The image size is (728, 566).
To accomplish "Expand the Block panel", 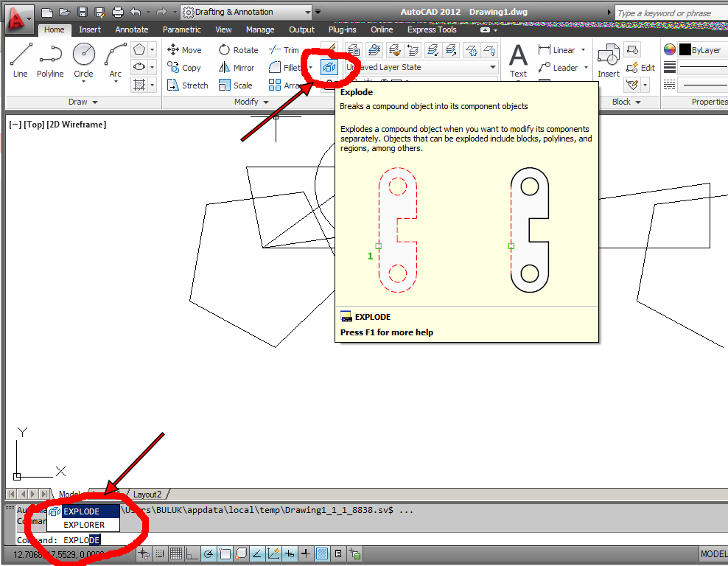I will coord(626,102).
